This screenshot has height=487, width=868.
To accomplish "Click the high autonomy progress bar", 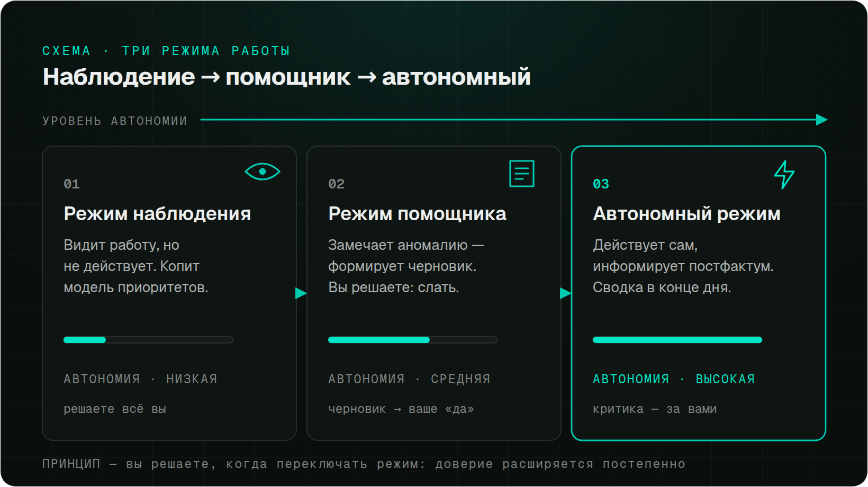I will click(x=677, y=340).
